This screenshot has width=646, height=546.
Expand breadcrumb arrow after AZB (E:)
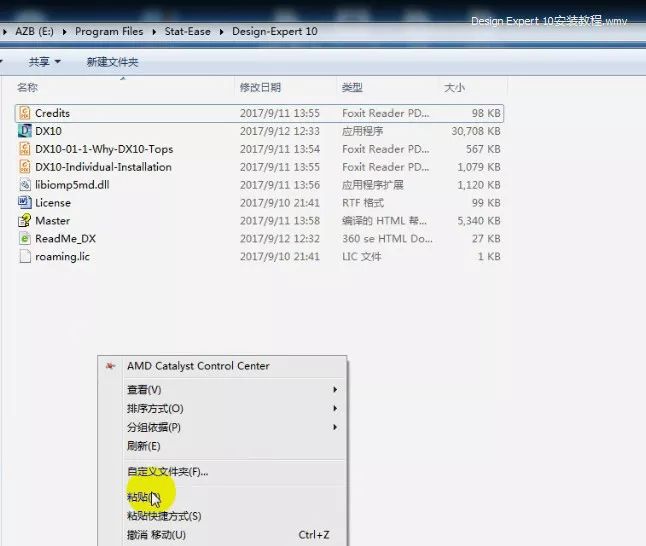tap(64, 32)
